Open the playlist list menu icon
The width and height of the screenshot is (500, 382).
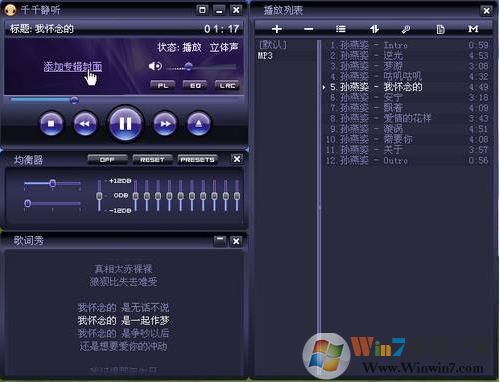click(x=341, y=29)
